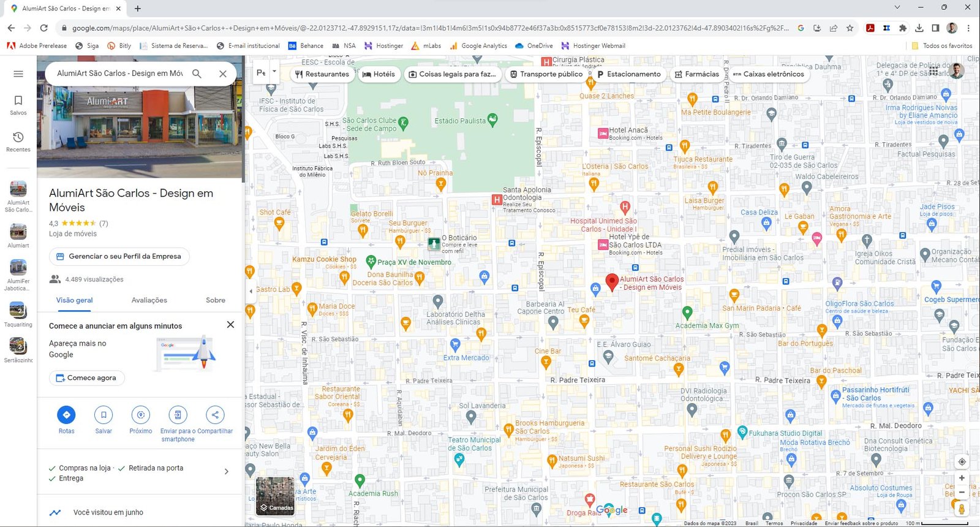Click the Você visitou em junho entry
Image resolution: width=980 pixels, height=527 pixels.
[140, 512]
